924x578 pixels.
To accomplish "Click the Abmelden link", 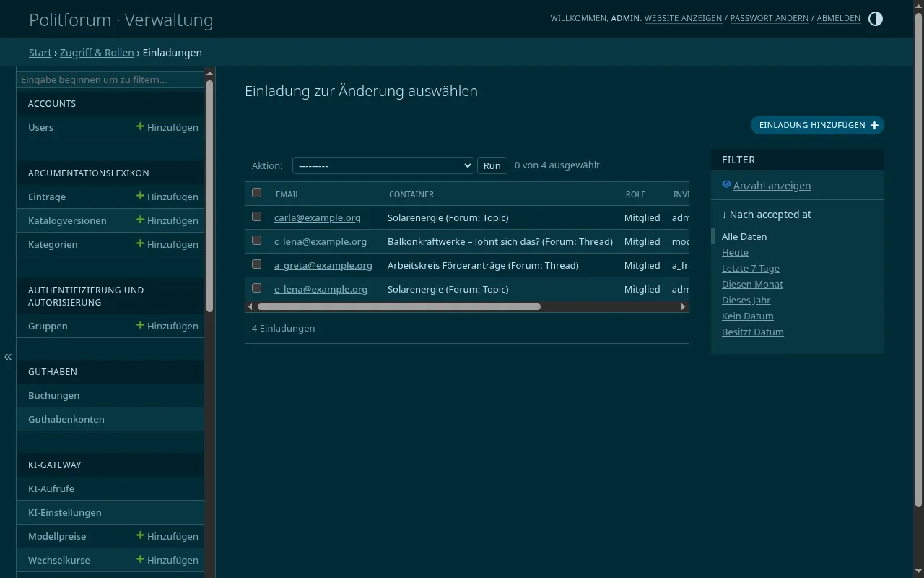I will click(x=838, y=18).
